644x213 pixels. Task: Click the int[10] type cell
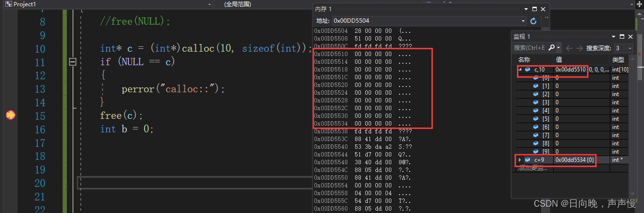click(619, 70)
